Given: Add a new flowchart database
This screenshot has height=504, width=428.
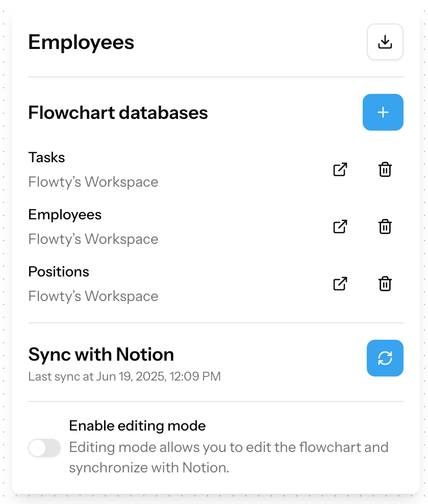Looking at the screenshot, I should (383, 112).
